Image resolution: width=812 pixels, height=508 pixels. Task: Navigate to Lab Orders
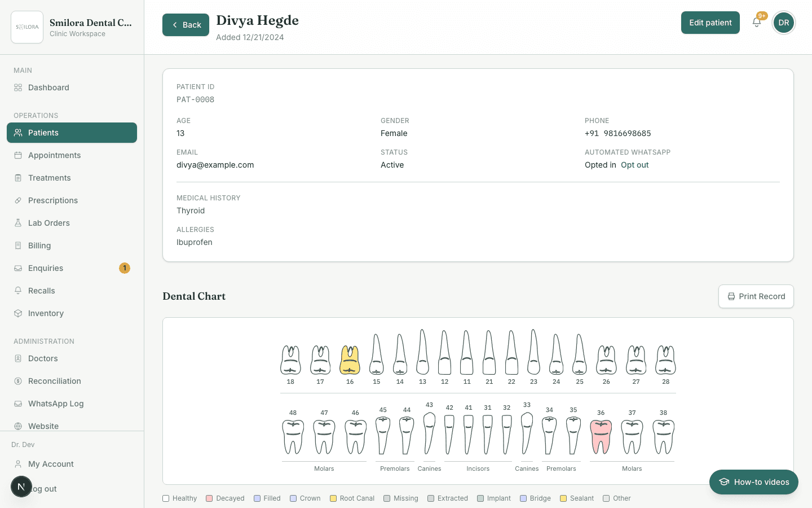pos(72,223)
